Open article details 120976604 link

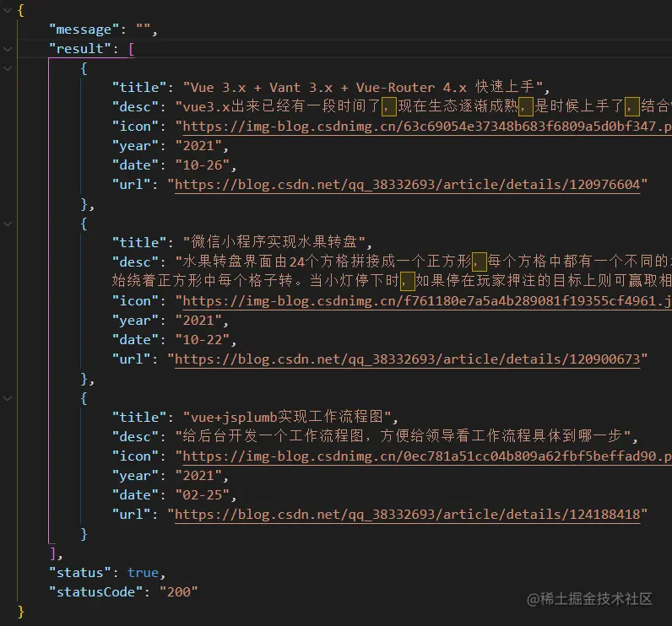pos(408,185)
